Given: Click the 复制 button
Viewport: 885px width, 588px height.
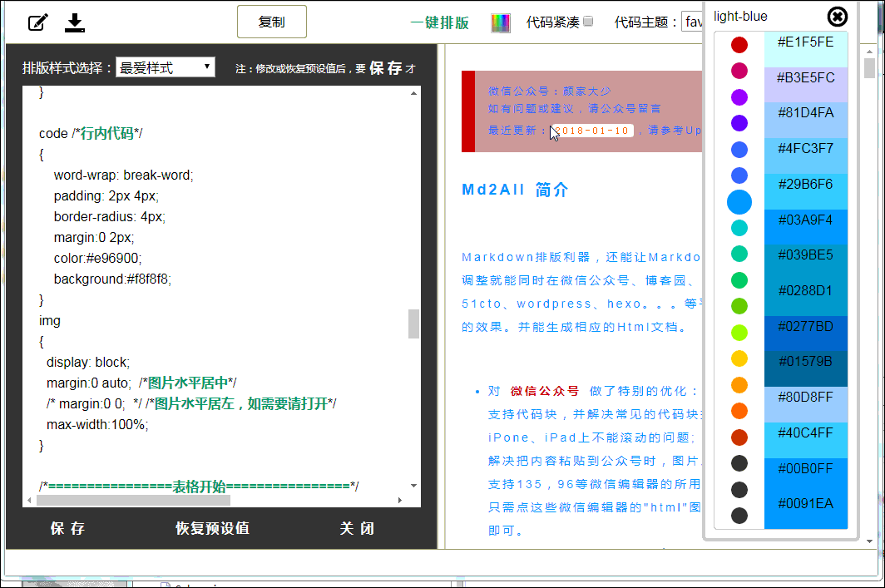Looking at the screenshot, I should (272, 22).
